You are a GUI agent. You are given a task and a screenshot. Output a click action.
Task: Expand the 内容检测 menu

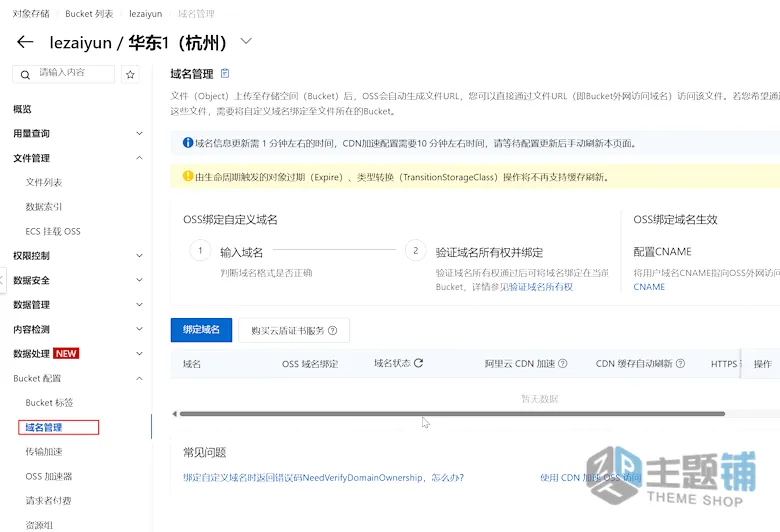click(x=78, y=329)
